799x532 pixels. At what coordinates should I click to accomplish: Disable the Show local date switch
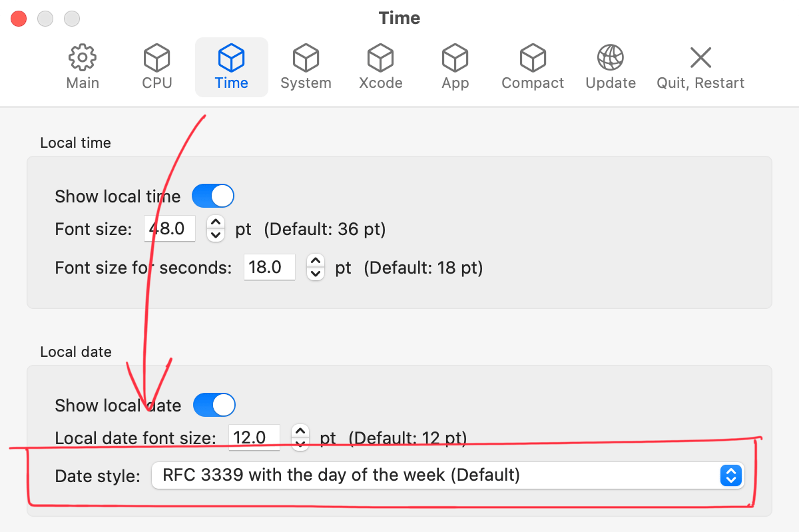[x=214, y=405]
